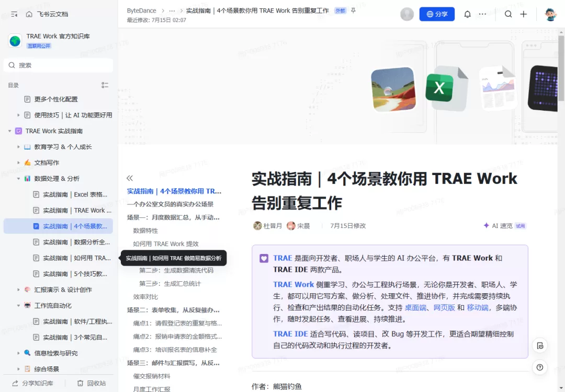Create new document with plus icon
565x392 pixels.
524,14
